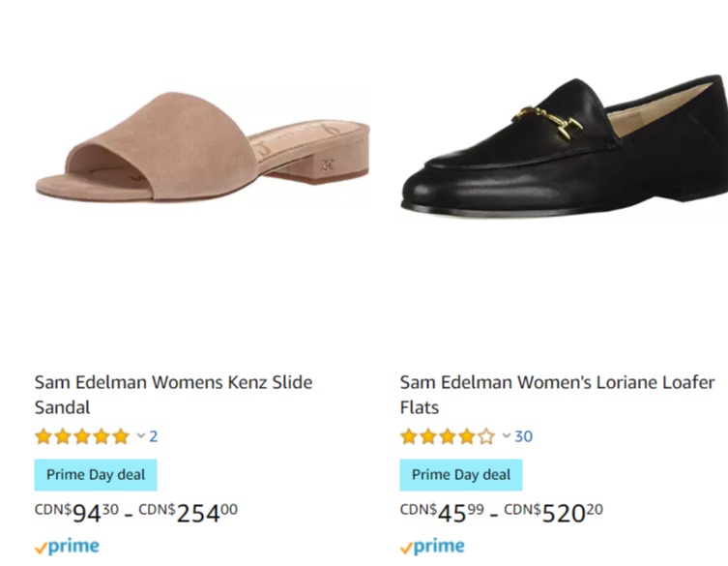Click the Kenz Slide Sandal five-star rating
The width and height of the screenshot is (728, 566).
[x=82, y=436]
